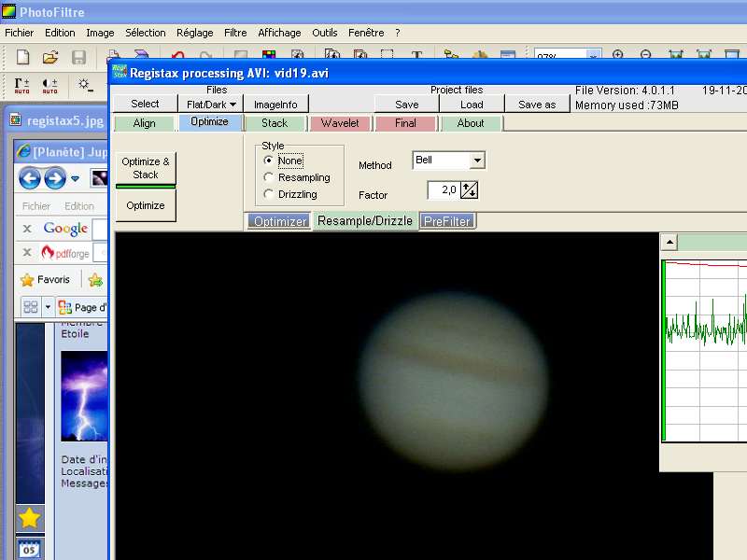Click PhotoFiltre New document icon
The image size is (747, 560).
tap(22, 57)
